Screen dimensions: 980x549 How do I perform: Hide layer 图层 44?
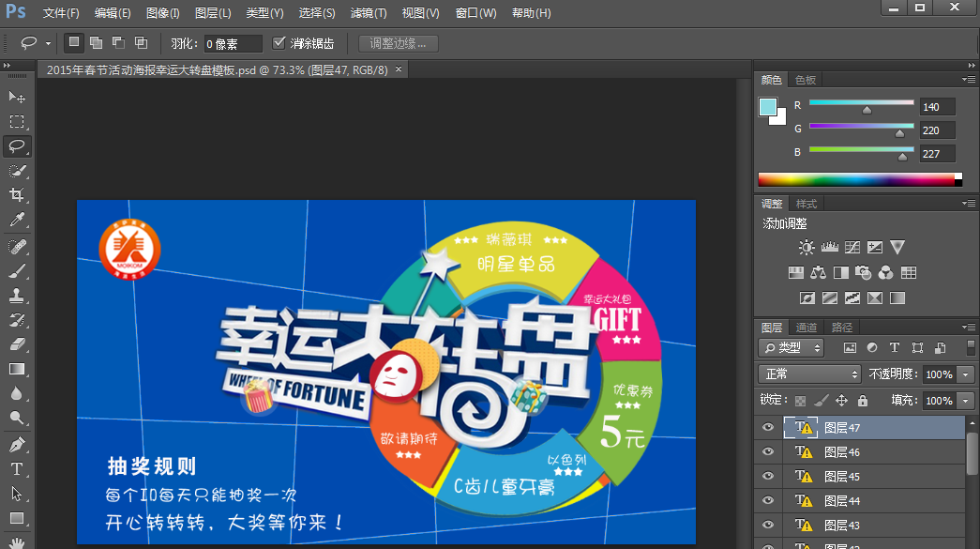(768, 501)
